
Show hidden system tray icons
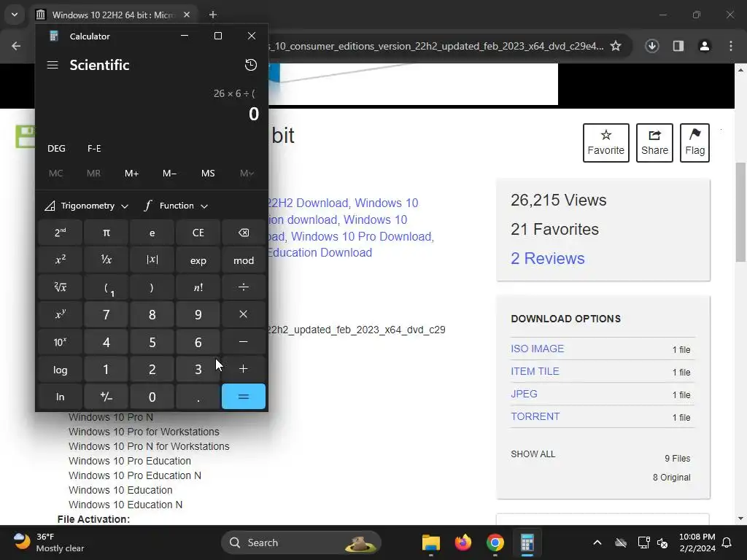tap(597, 542)
